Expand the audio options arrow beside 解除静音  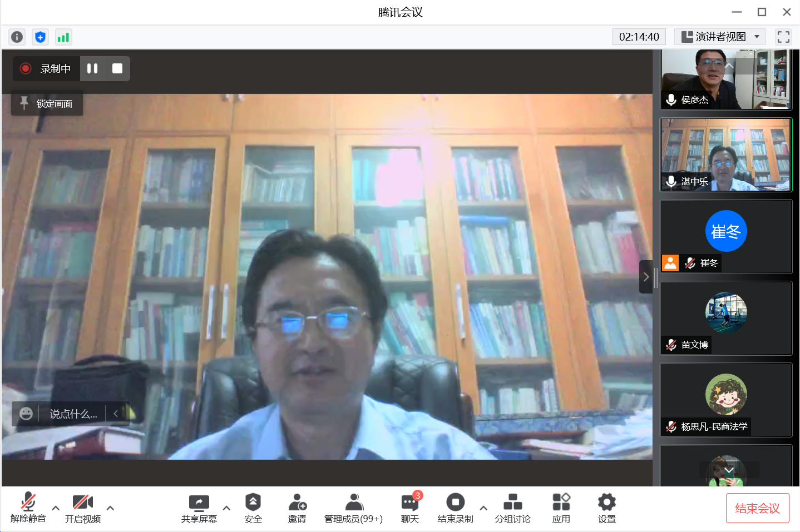[56, 508]
